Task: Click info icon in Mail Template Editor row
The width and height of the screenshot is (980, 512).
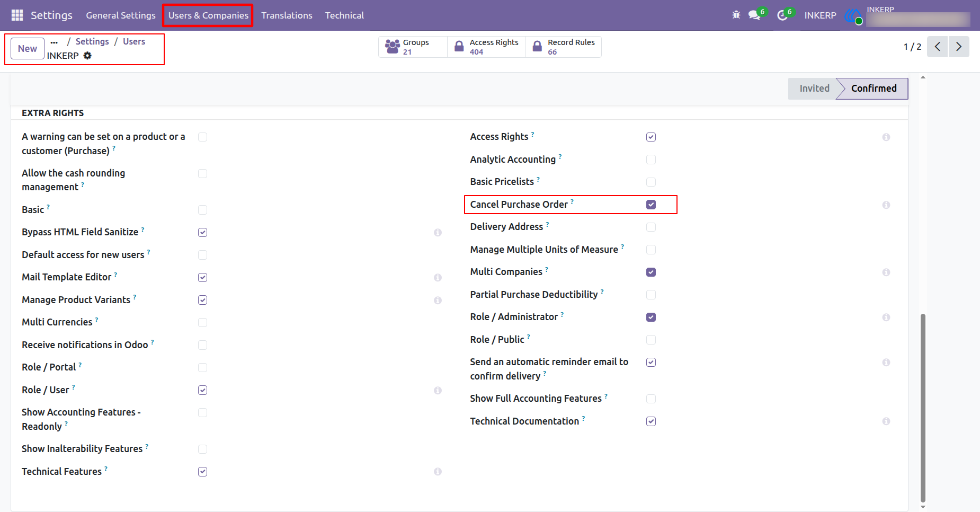Action: pyautogui.click(x=438, y=278)
